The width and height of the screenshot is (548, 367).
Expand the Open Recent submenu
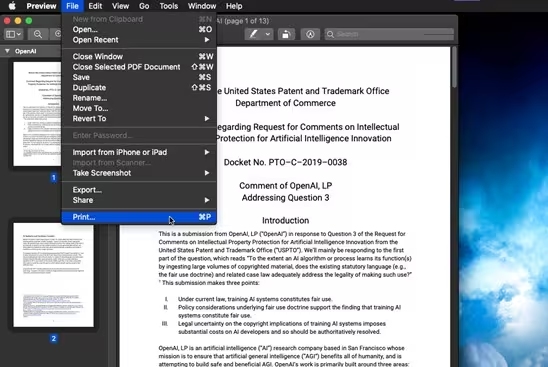[139, 40]
